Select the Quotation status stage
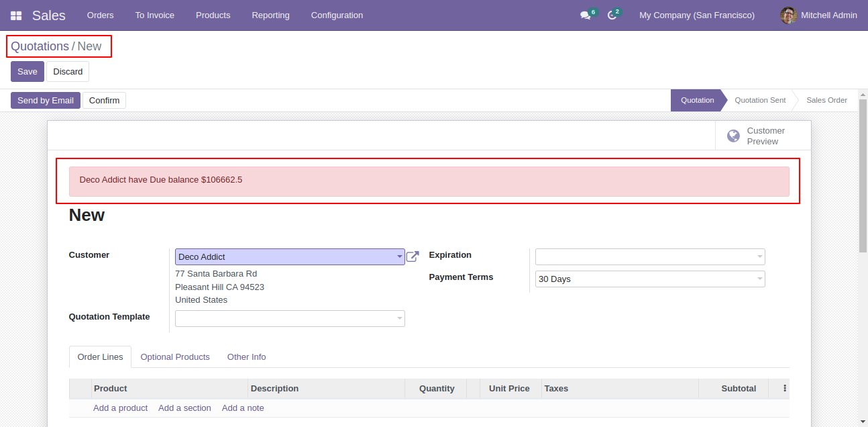This screenshot has height=427, width=868. 698,101
